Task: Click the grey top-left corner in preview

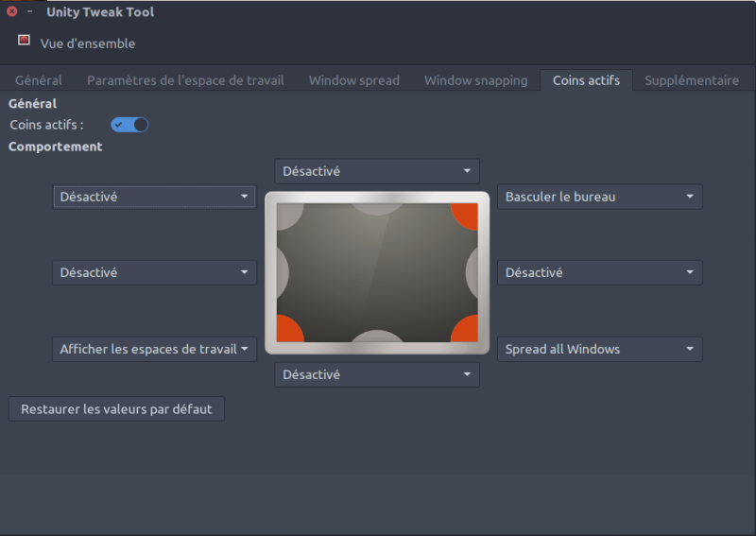Action: (x=289, y=216)
